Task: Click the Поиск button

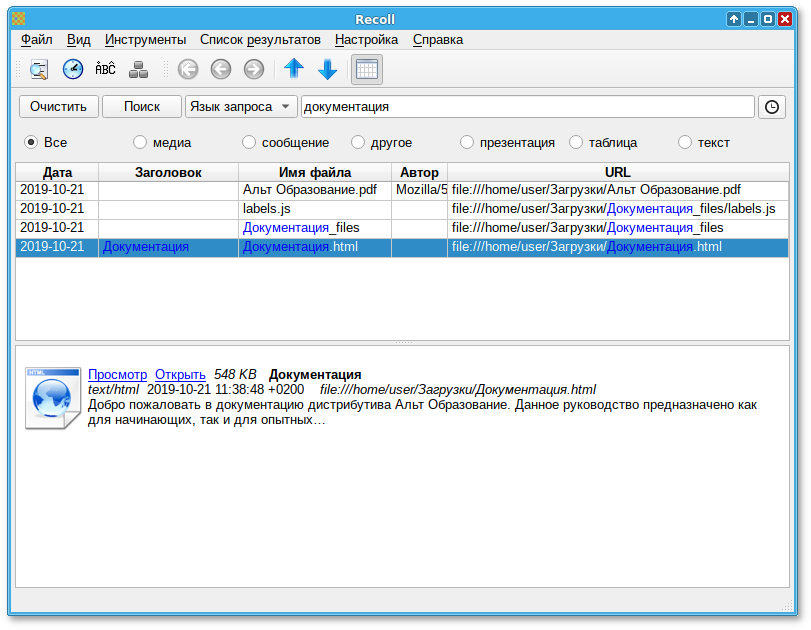Action: (142, 107)
